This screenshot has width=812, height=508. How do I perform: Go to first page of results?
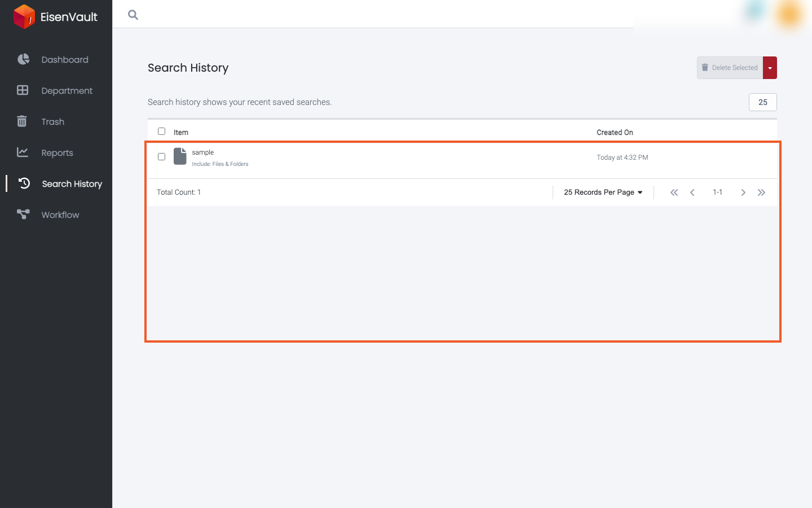click(x=674, y=192)
